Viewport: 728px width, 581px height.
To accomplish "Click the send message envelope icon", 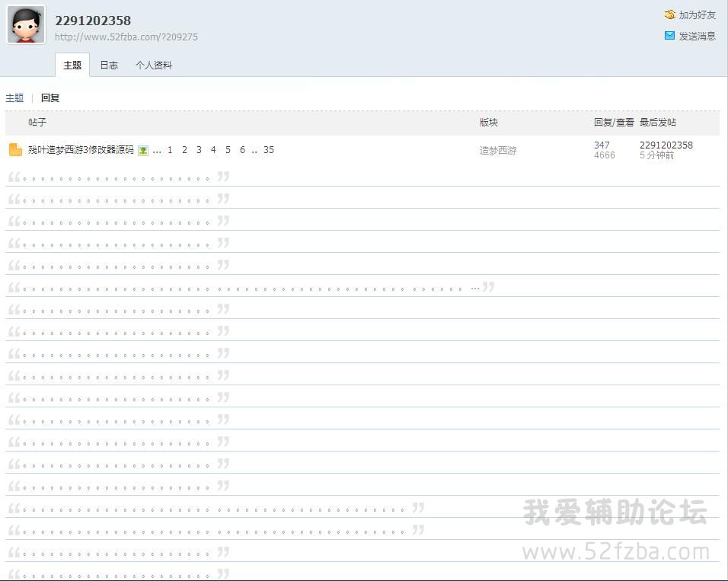I will [x=669, y=36].
